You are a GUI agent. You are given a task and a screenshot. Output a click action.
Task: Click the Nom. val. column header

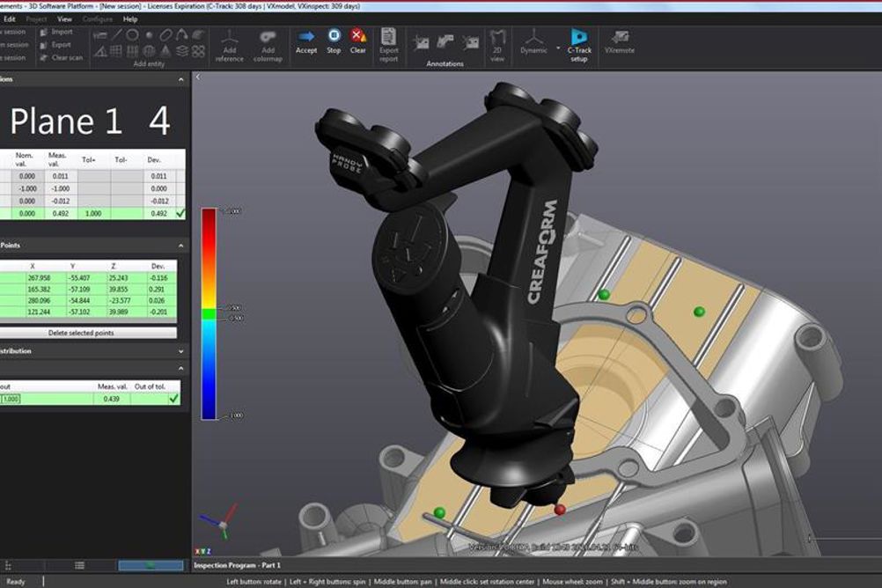pyautogui.click(x=26, y=159)
